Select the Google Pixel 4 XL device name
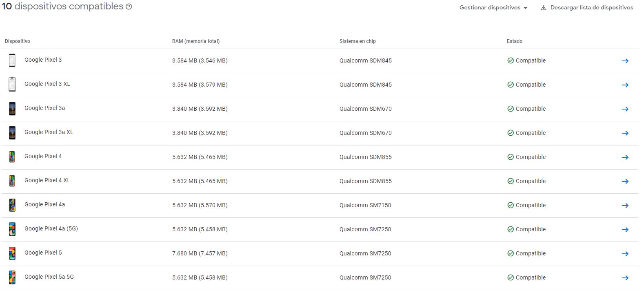644x293 pixels. point(47,180)
